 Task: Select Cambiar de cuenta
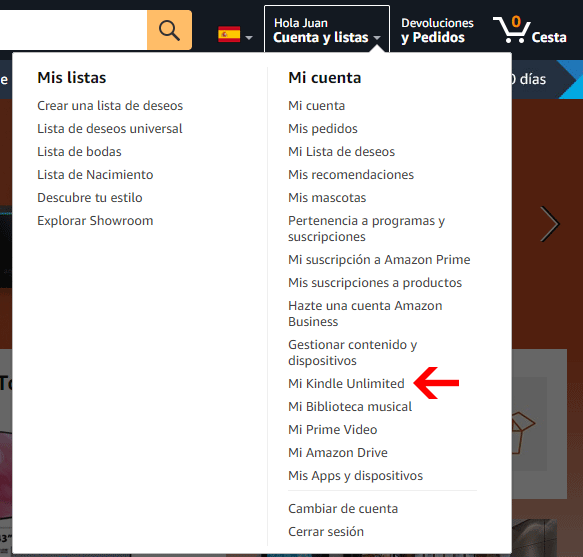click(343, 509)
